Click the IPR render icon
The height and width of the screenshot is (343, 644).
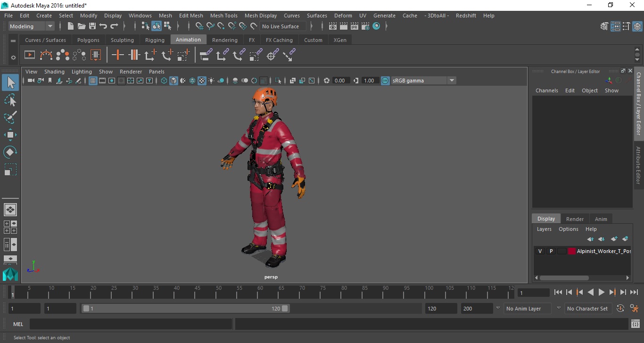pos(355,26)
